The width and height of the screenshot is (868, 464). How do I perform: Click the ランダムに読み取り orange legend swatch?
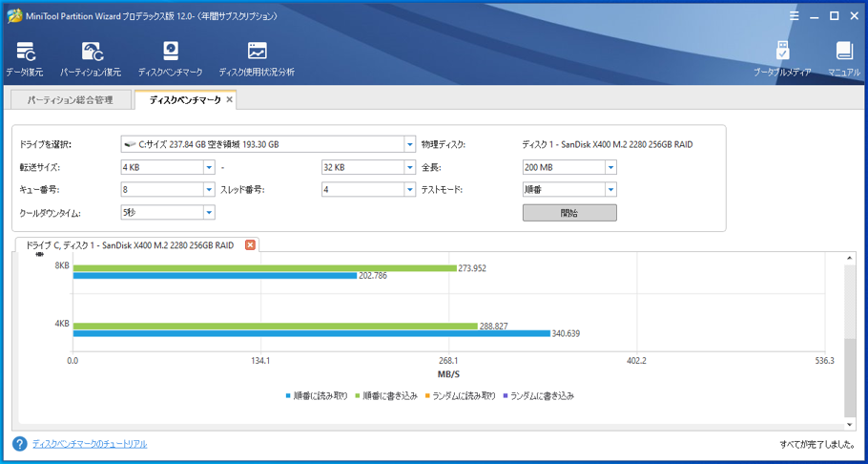(x=427, y=396)
